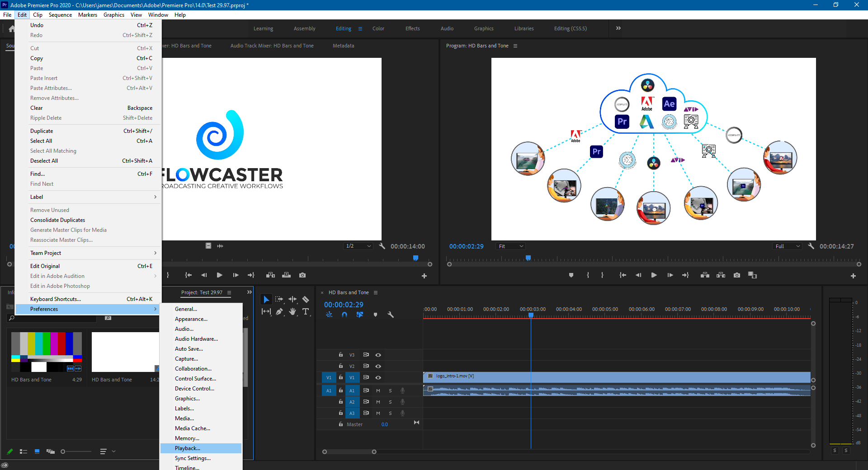
Task: Switch to the Audio workspace tab
Action: [447, 28]
